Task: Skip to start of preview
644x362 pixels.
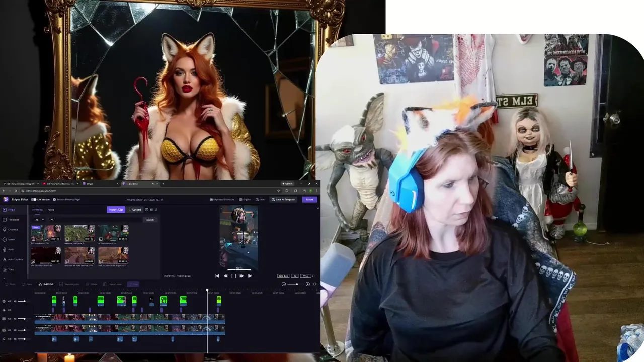Action: tap(217, 276)
